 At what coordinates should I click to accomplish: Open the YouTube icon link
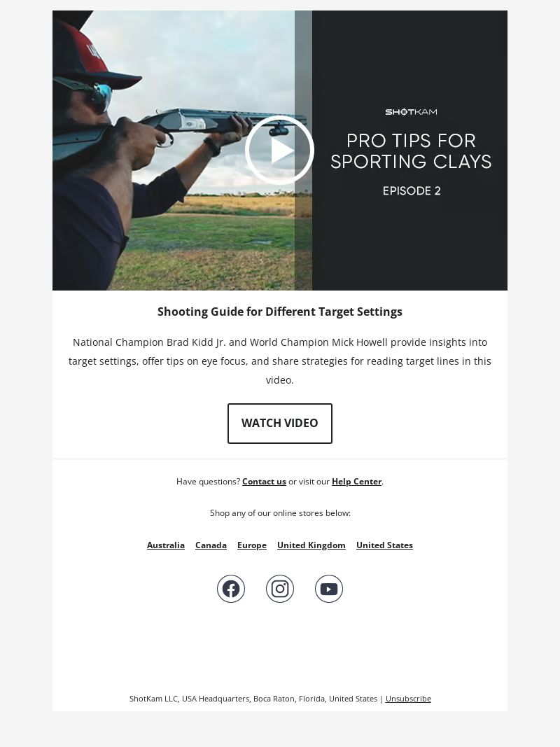[329, 589]
